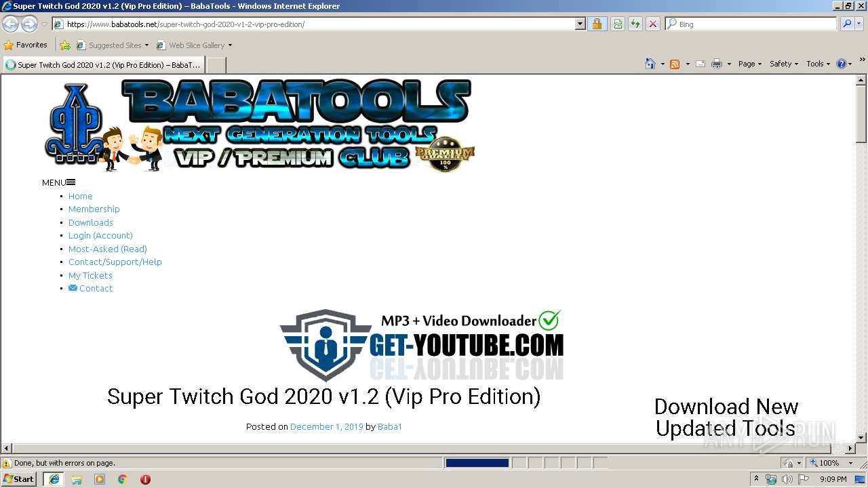This screenshot has height=488, width=868.
Task: Click the Windows Start button
Action: [20, 479]
